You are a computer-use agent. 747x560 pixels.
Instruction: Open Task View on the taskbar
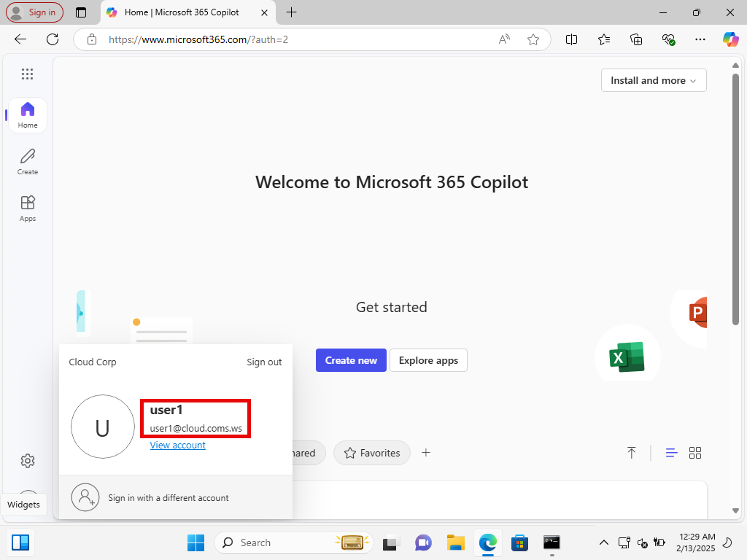coord(391,542)
